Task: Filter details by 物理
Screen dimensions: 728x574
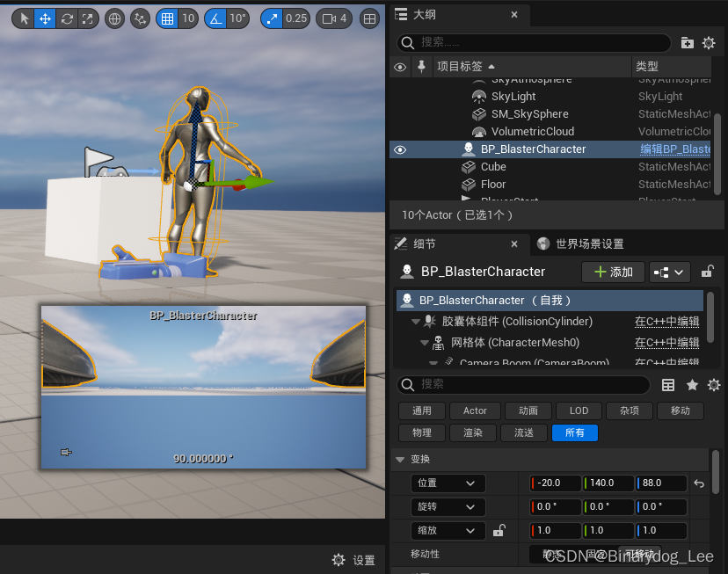Action: (421, 433)
